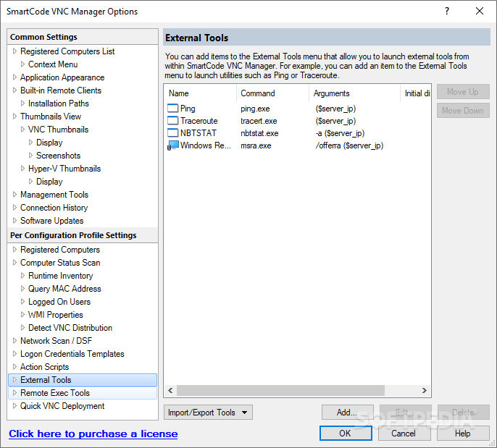The image size is (497, 448).
Task: Open Connection History settings
Action: 54,208
